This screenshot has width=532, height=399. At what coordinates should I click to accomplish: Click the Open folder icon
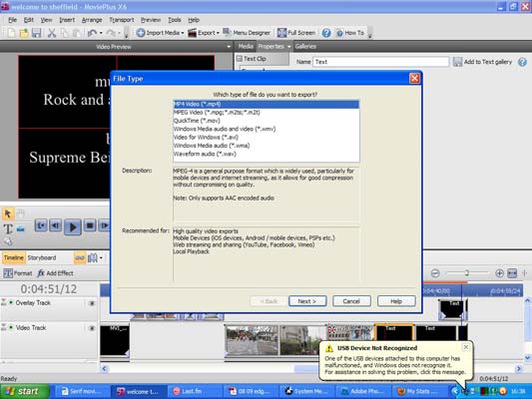(x=24, y=33)
